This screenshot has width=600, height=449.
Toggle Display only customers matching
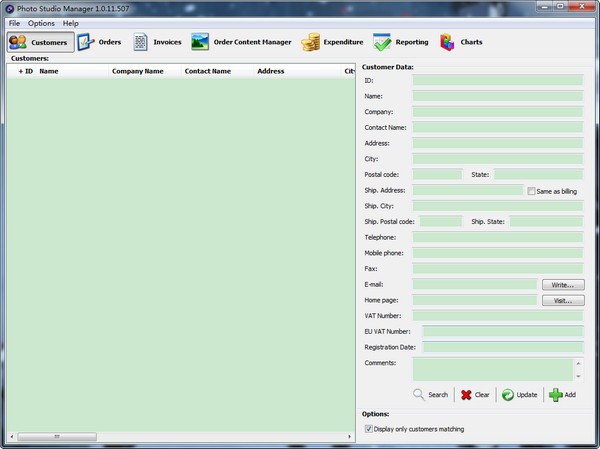(x=369, y=429)
